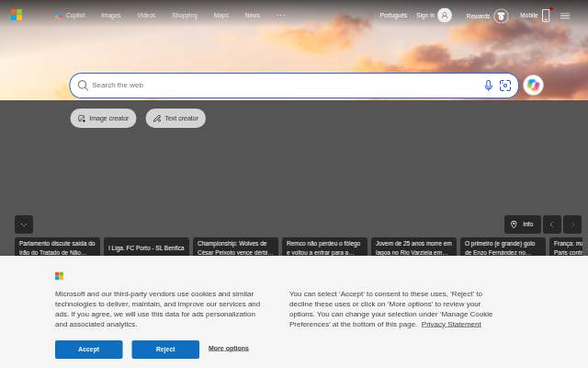Open Text creator
This screenshot has width=588, height=368.
pyautogui.click(x=175, y=119)
